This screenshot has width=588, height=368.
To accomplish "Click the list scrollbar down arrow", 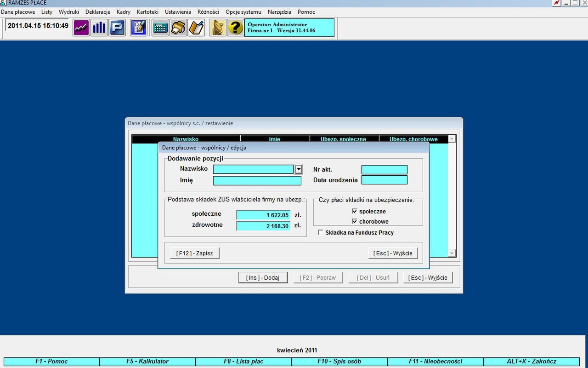I will [x=452, y=253].
